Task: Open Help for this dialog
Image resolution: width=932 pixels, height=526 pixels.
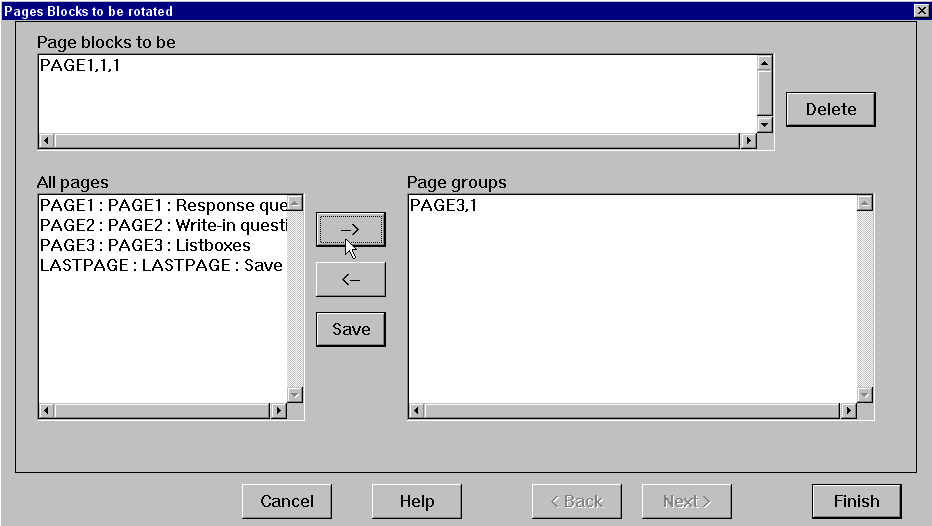Action: [417, 502]
